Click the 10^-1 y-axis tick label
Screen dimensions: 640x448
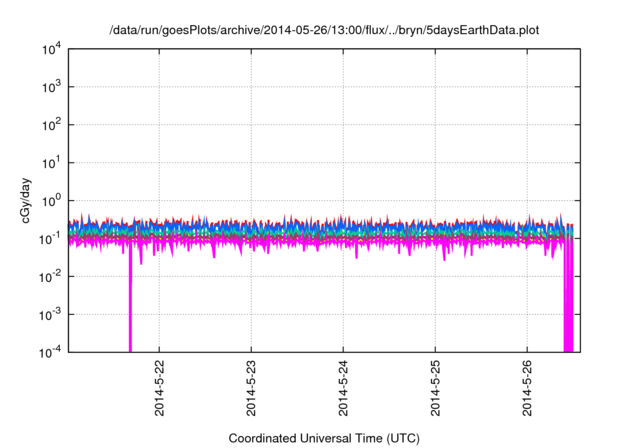[x=50, y=239]
